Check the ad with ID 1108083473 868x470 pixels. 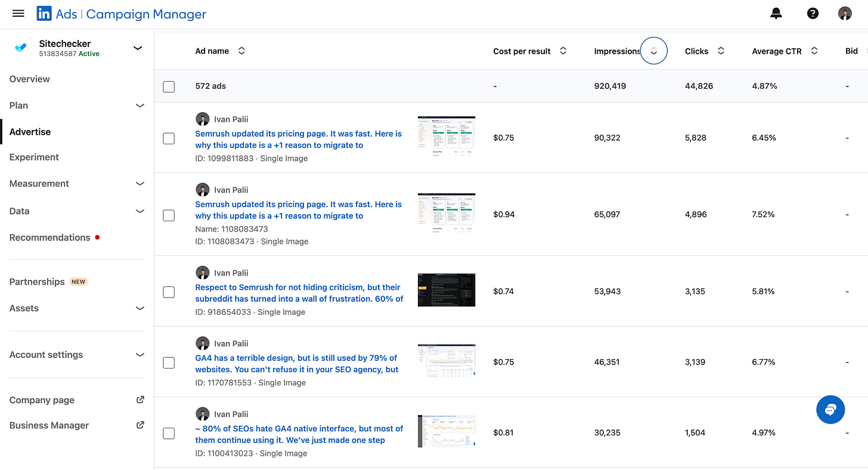169,215
